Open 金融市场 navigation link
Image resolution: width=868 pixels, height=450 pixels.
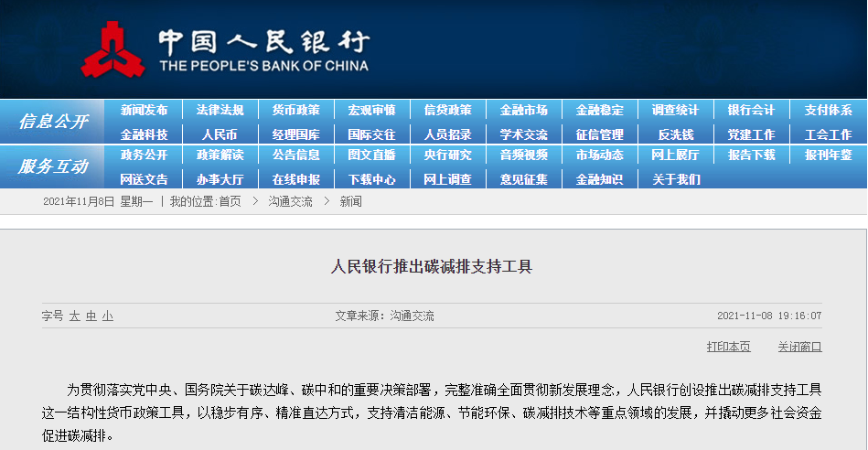(x=523, y=110)
